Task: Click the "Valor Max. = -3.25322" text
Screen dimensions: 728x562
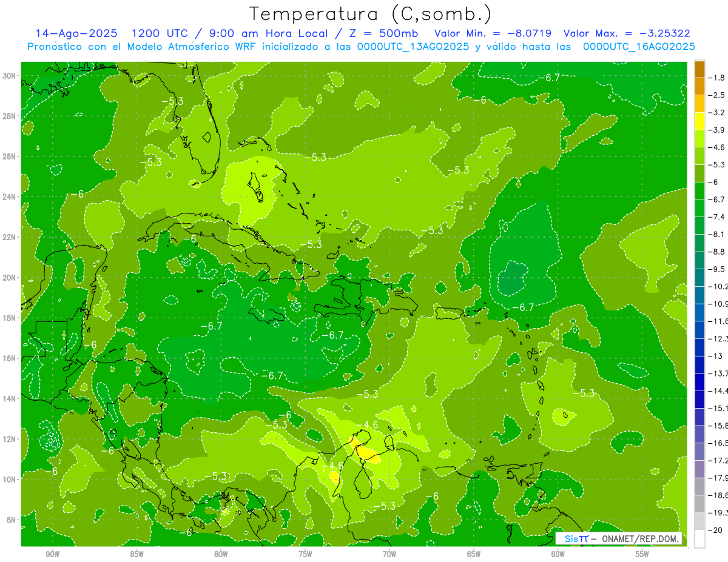Action: pos(627,33)
